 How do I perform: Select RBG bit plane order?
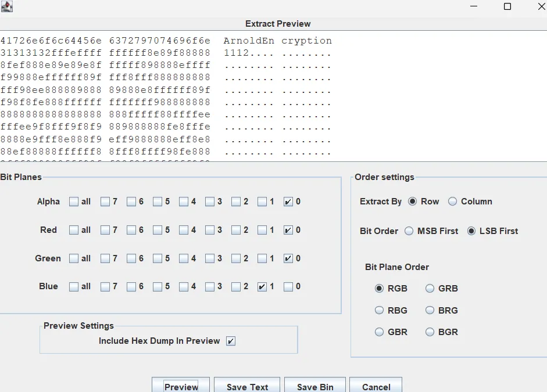click(379, 310)
